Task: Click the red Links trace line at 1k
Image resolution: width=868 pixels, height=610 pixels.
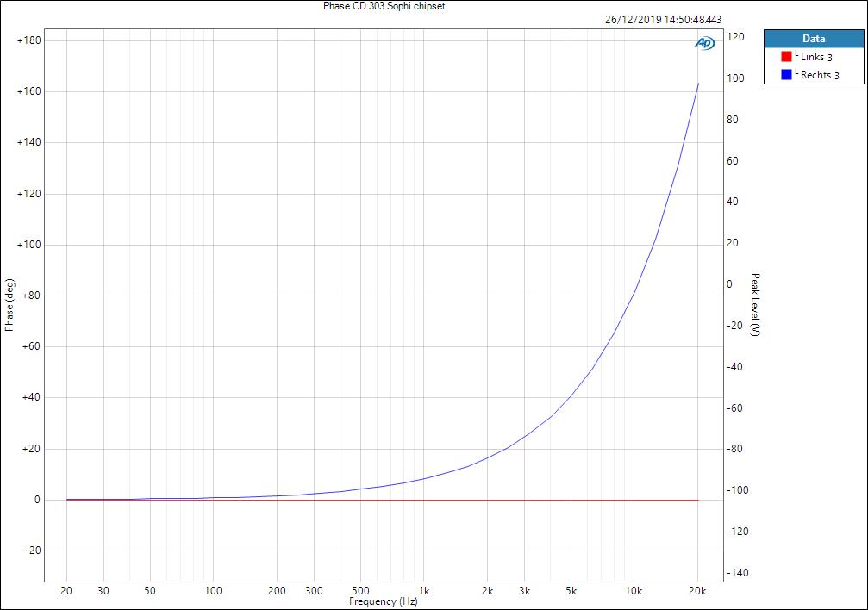Action: (x=423, y=500)
